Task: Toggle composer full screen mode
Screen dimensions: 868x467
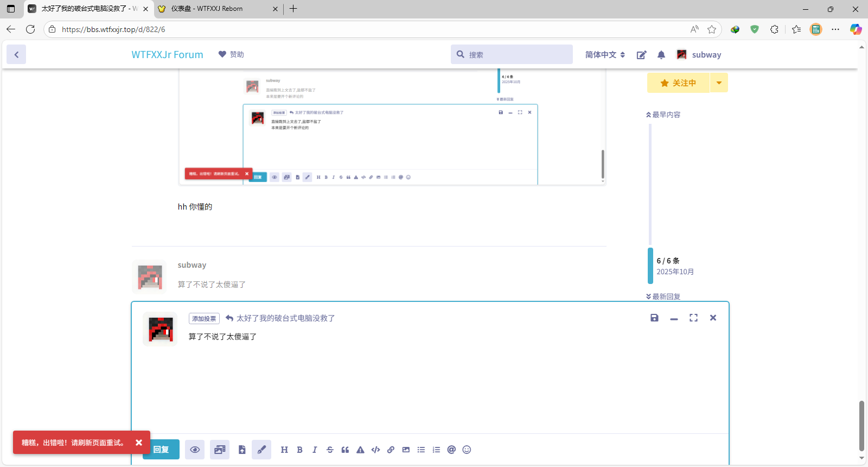Action: pyautogui.click(x=693, y=318)
